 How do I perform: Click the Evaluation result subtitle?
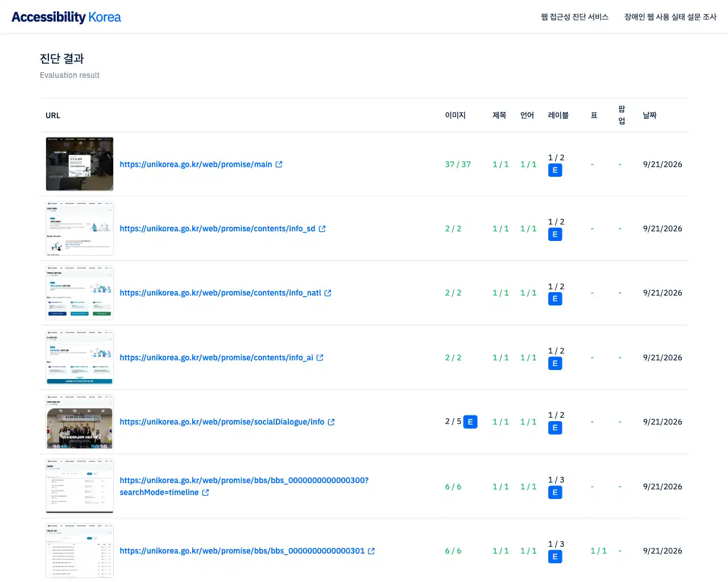pyautogui.click(x=69, y=75)
